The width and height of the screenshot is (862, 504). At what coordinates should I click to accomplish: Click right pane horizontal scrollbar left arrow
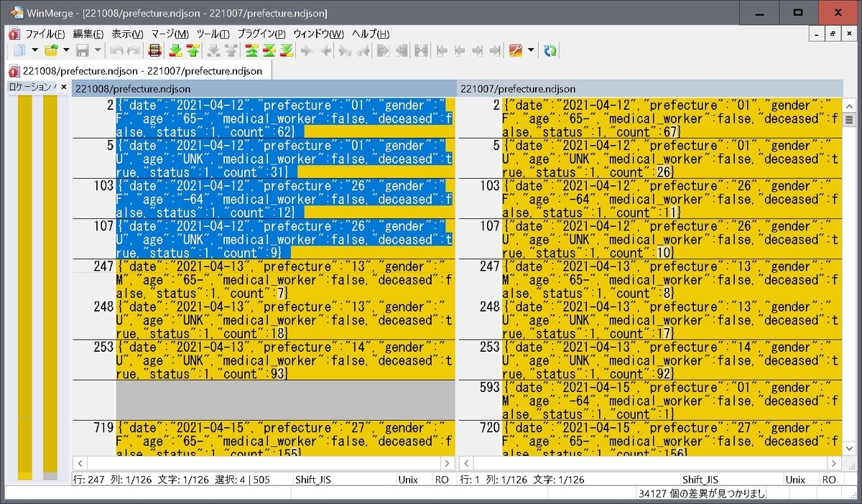click(x=465, y=464)
